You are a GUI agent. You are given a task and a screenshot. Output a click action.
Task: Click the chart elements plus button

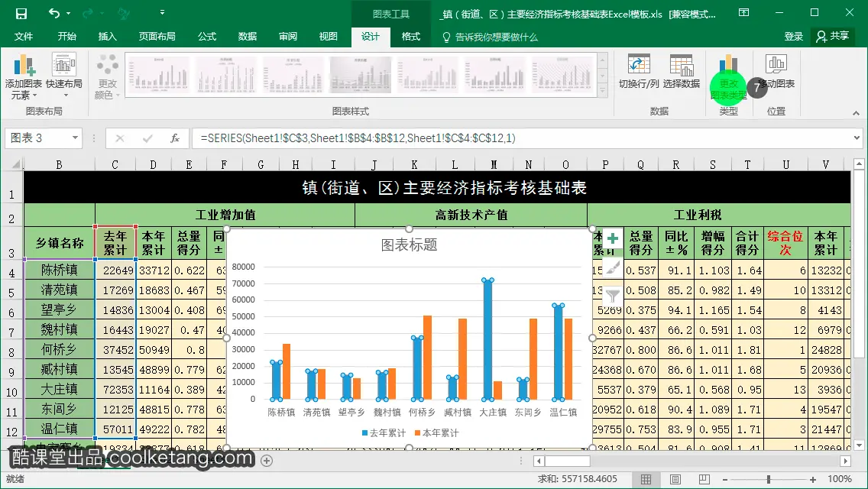(x=612, y=238)
